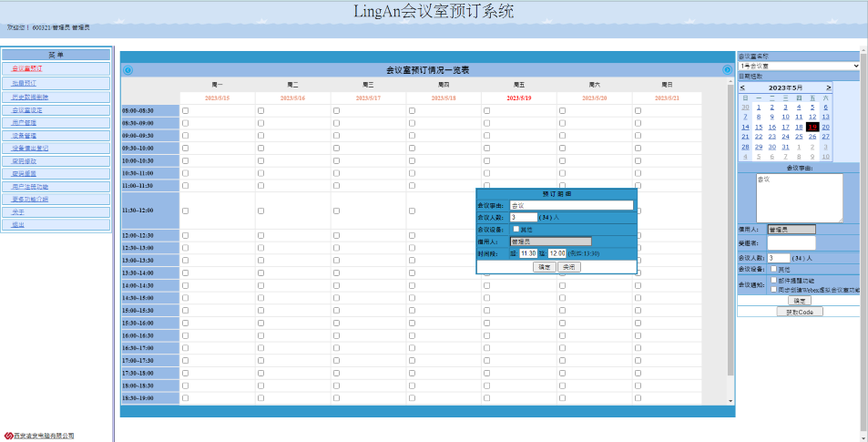Click the schedule table vertical scrollbar

point(730,228)
